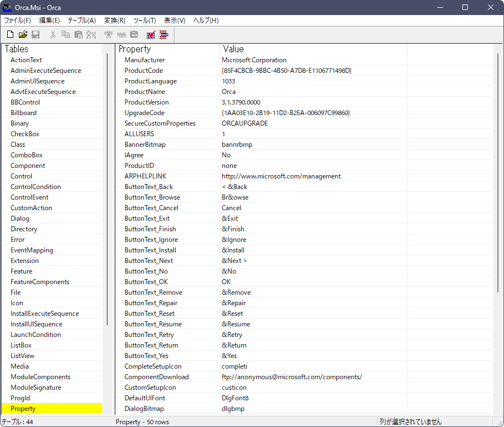This screenshot has height=427, width=504.
Task: Click the paste clipboard icon
Action: click(x=78, y=34)
